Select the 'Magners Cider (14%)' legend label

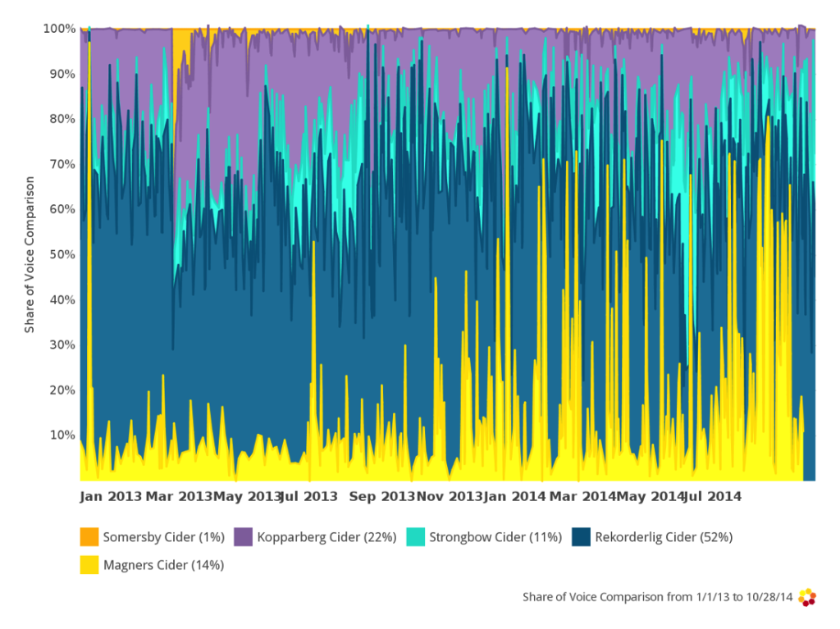[164, 565]
